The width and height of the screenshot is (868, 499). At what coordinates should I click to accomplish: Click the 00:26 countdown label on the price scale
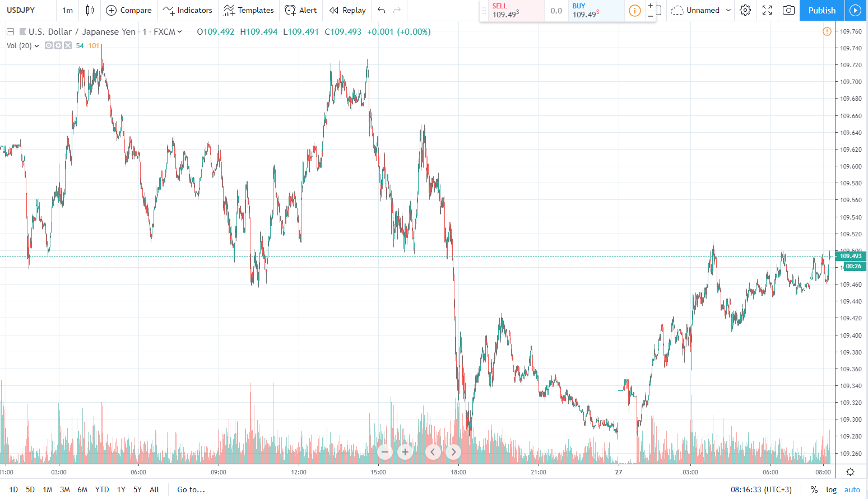[853, 267]
